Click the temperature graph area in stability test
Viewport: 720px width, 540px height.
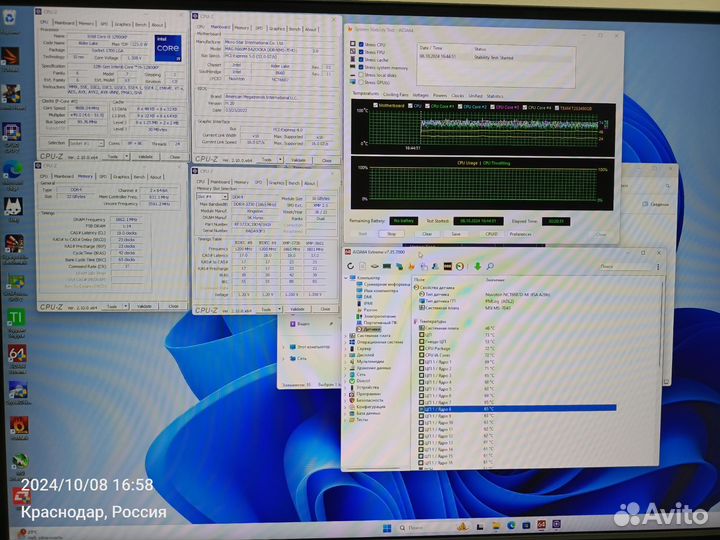click(483, 128)
